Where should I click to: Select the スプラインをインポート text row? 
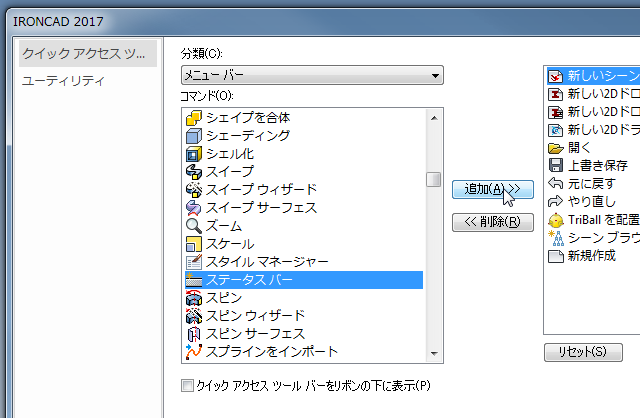pos(272,352)
